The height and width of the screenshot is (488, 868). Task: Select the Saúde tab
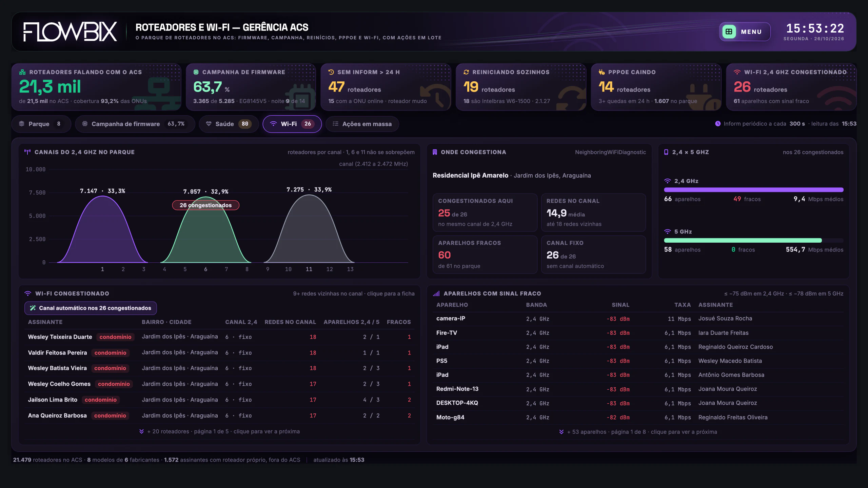click(229, 124)
